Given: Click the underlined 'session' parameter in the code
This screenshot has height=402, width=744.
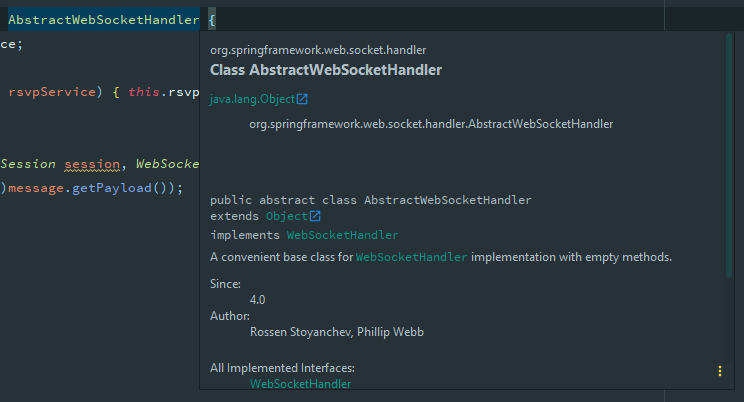Looking at the screenshot, I should [x=92, y=164].
